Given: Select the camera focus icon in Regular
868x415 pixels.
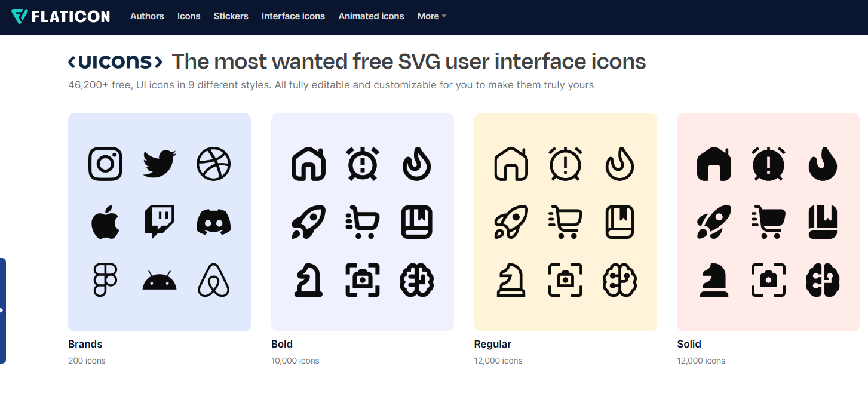Looking at the screenshot, I should [565, 280].
